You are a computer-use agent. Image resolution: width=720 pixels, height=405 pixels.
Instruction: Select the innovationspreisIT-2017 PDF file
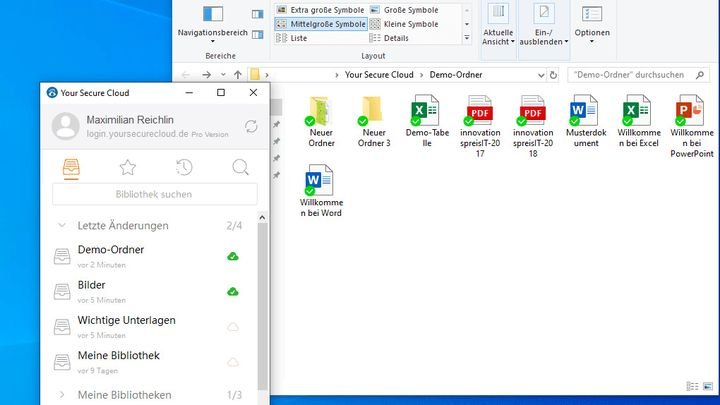coord(480,126)
